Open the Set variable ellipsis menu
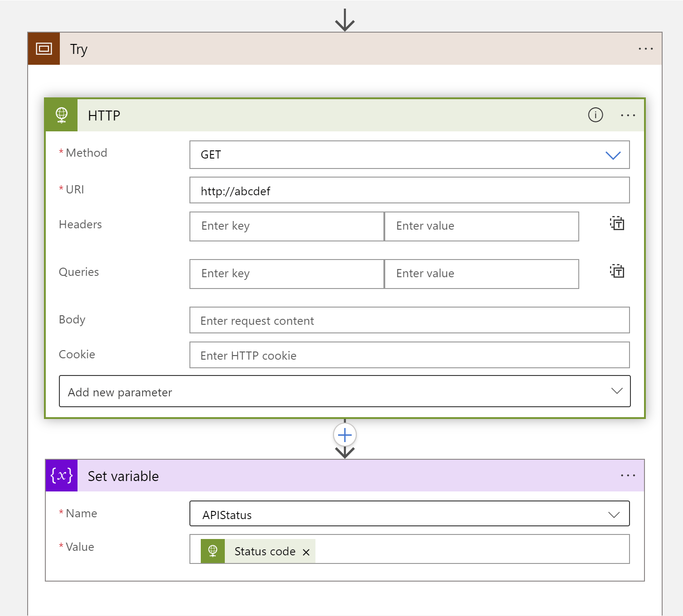683x616 pixels. (x=628, y=475)
